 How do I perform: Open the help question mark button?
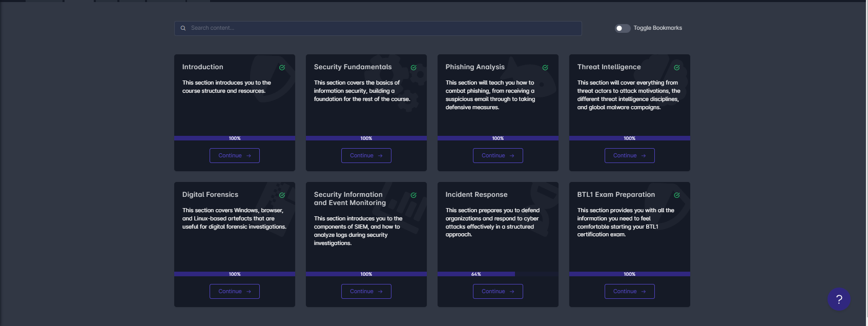(839, 299)
